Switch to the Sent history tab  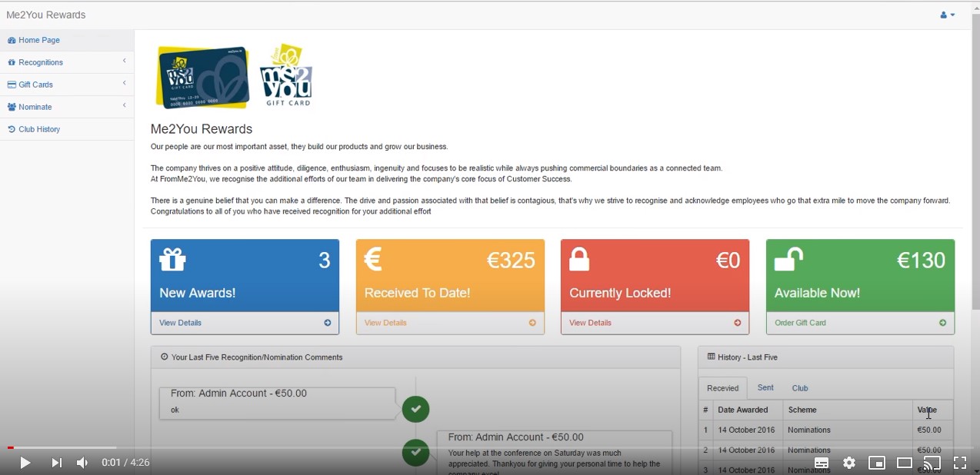(x=765, y=388)
